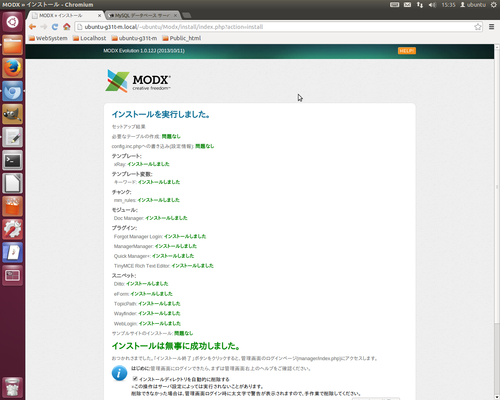Click the Chromium launcher icon

12,91
